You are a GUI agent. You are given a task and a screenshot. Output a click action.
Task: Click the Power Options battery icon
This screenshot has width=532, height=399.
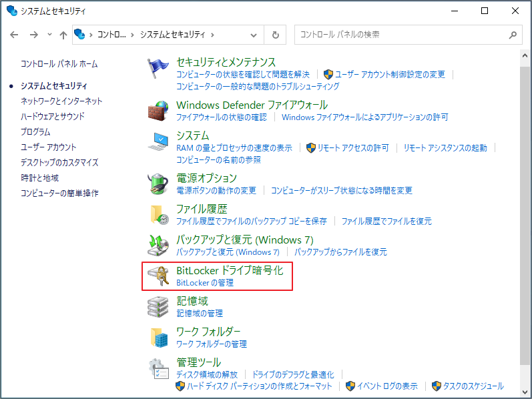point(158,183)
